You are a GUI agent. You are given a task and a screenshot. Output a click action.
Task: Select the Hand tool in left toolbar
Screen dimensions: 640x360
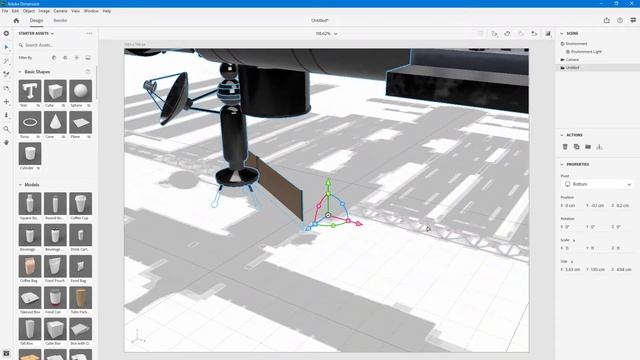tap(6, 142)
